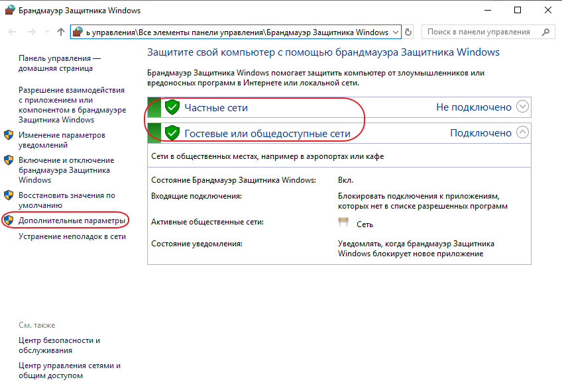562x392 pixels.
Task: Click 'Состояние уведомления:' label
Action: click(x=196, y=244)
